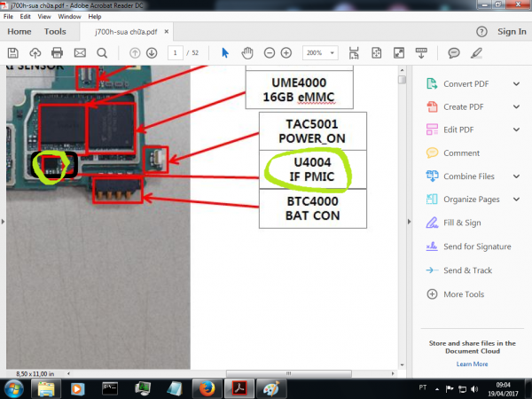
Task: Click the vertical scrollbar thumb
Action: coord(402,80)
